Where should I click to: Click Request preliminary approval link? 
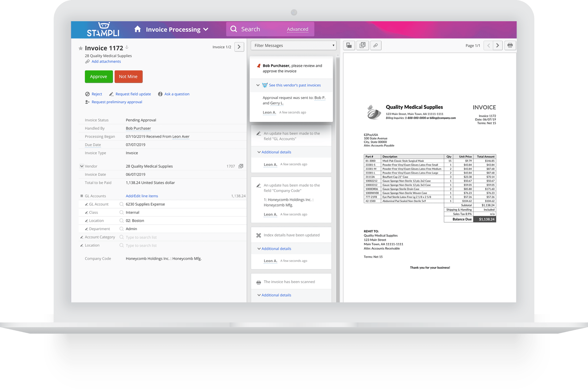pos(117,102)
